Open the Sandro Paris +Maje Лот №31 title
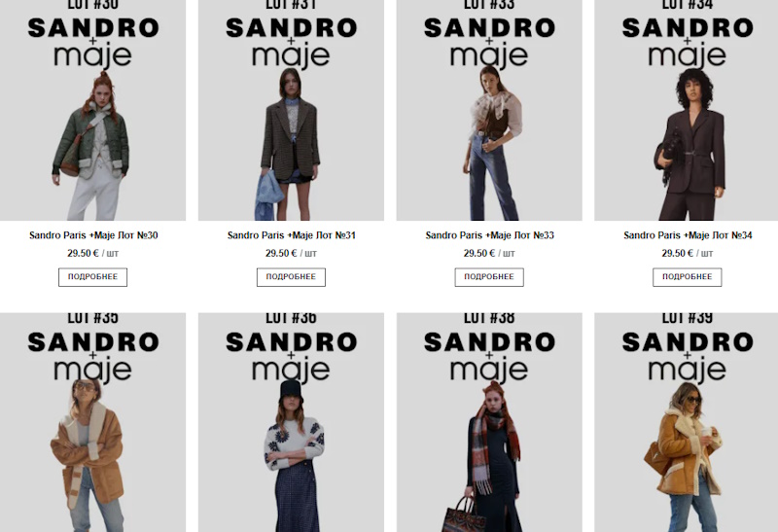The height and width of the screenshot is (532, 778). 291,235
